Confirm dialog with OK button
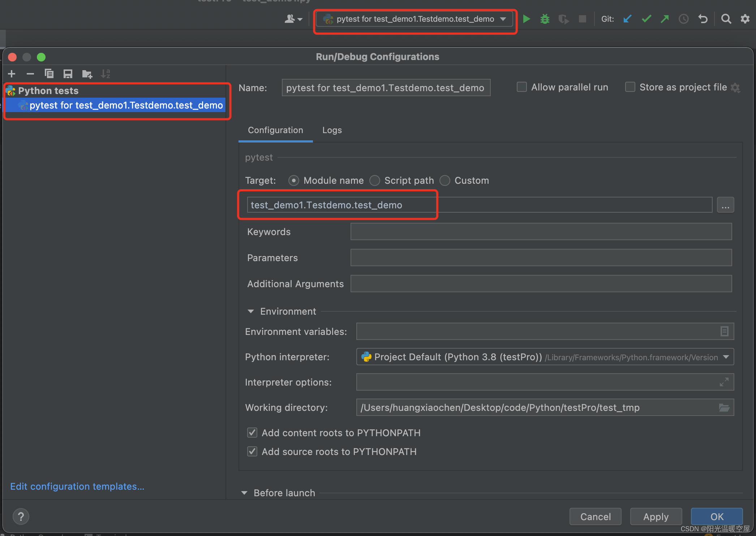Viewport: 756px width, 536px height. coord(717,516)
